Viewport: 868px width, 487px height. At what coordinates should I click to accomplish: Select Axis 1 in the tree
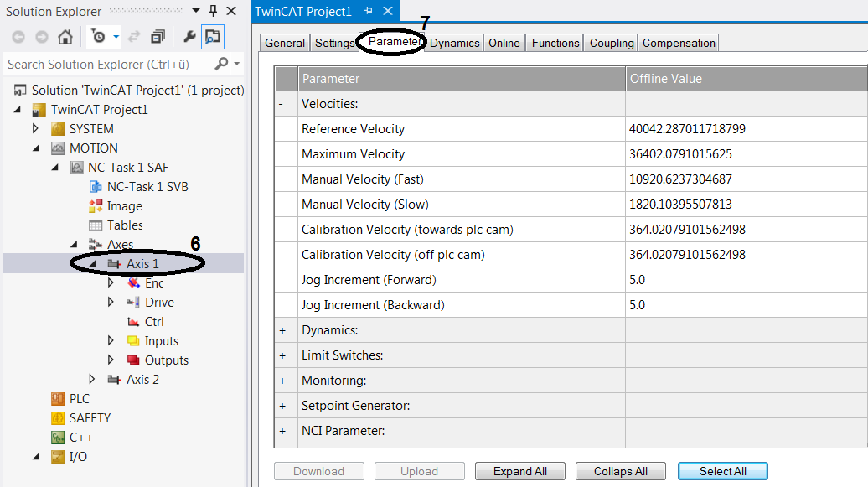(142, 264)
